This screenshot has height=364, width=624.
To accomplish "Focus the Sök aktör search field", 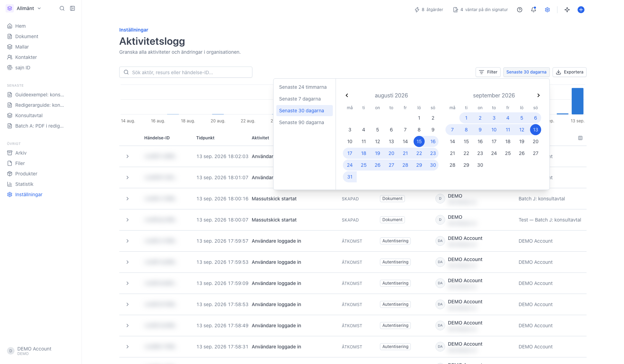I will (x=186, y=72).
